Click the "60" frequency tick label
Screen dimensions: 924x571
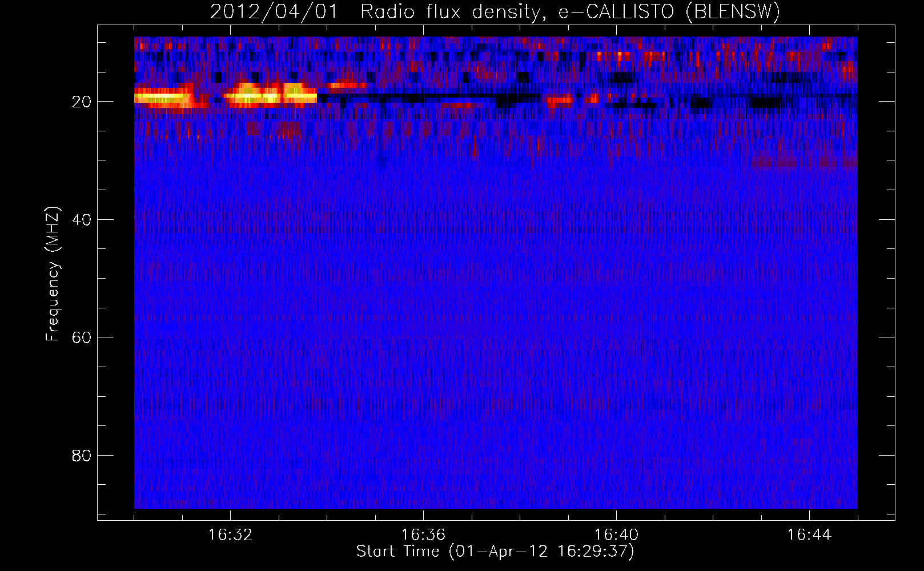click(x=82, y=337)
